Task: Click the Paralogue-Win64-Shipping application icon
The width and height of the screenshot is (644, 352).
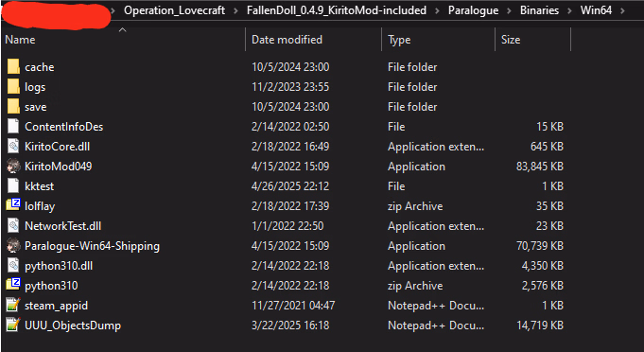Action: (13, 246)
